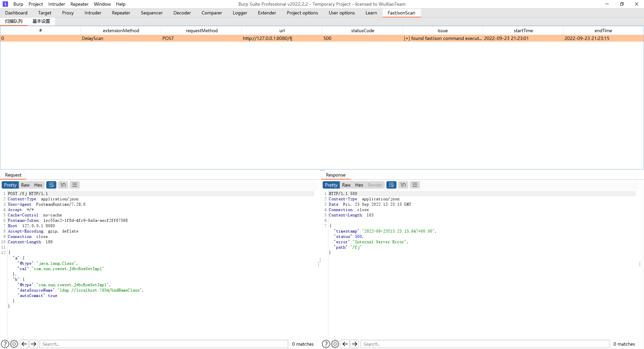644x349 pixels.
Task: Go to next match in Request search
Action: [x=34, y=344]
